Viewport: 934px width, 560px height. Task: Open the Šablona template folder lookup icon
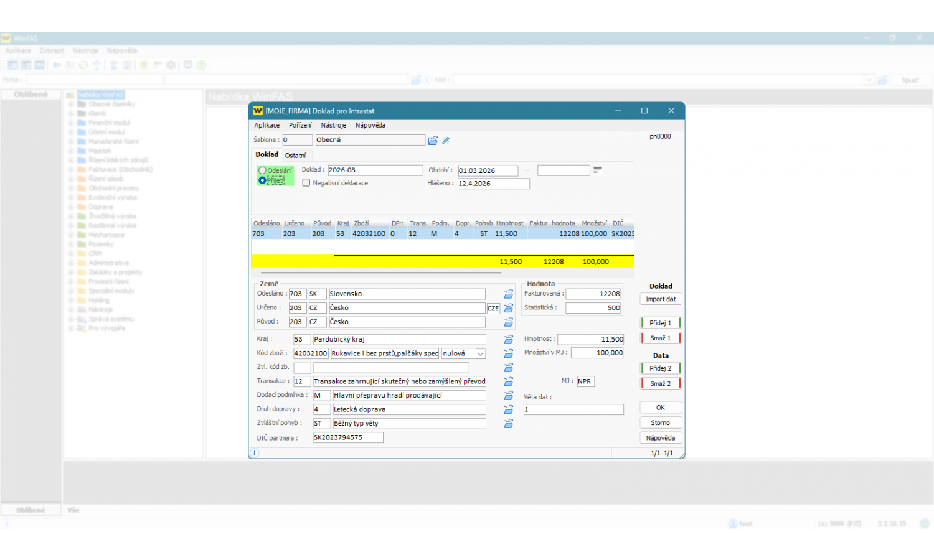(x=433, y=141)
